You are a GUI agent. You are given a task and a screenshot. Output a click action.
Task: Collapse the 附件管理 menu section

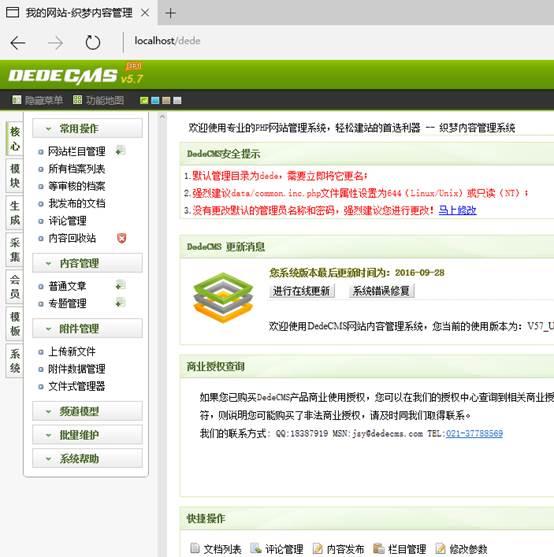click(x=87, y=328)
